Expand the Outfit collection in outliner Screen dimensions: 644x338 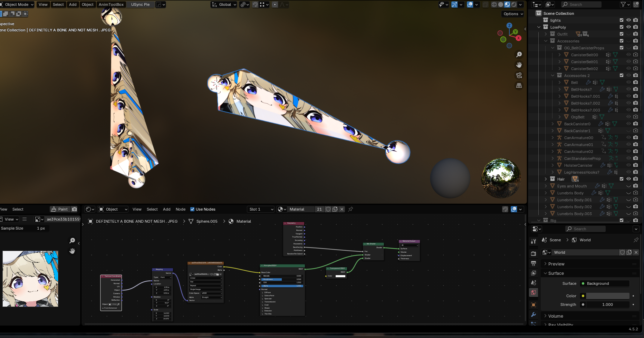546,34
